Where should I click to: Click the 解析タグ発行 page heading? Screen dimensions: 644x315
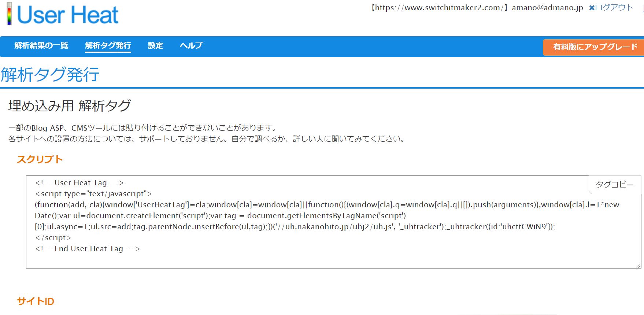[x=50, y=75]
